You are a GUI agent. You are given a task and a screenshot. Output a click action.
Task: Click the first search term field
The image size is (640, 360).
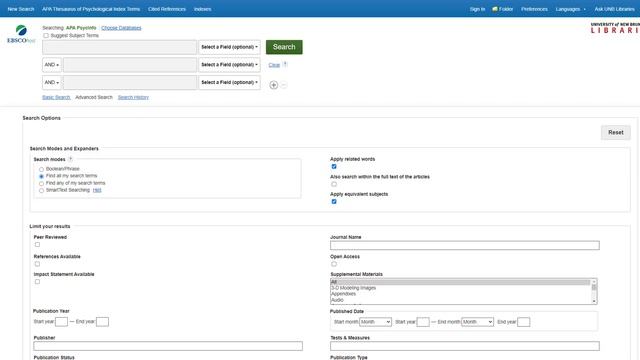point(120,47)
